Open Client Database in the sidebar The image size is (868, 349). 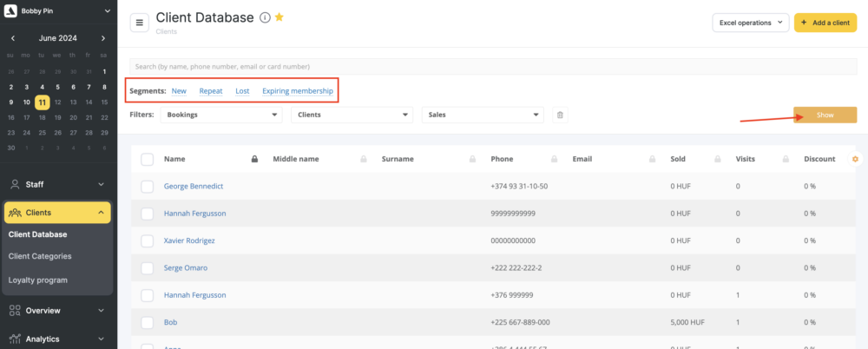click(x=37, y=234)
